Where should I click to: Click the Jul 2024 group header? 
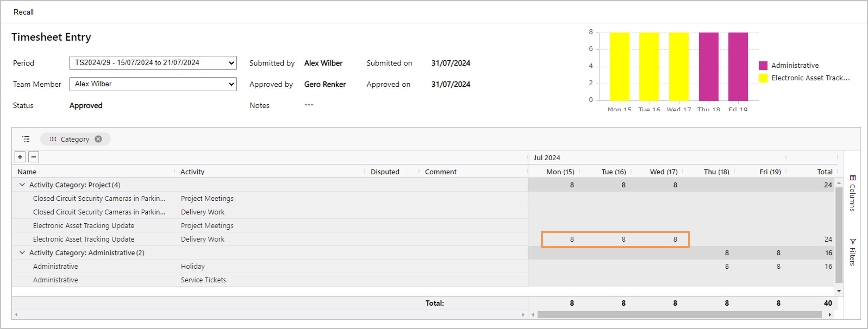click(546, 158)
